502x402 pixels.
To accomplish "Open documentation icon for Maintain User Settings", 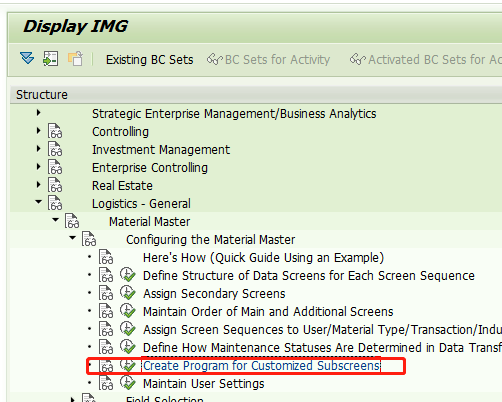I will pos(106,383).
